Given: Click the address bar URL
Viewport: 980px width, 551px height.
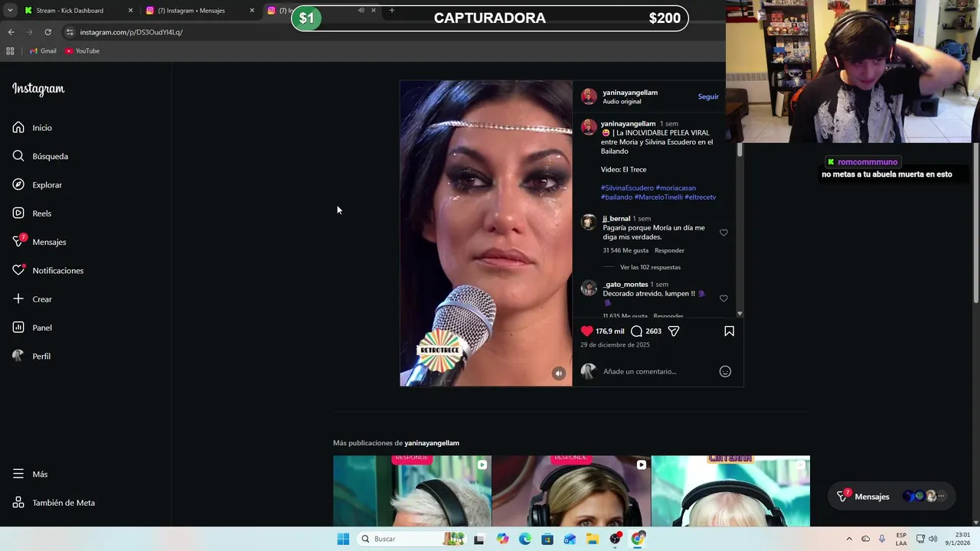Looking at the screenshot, I should click(131, 32).
